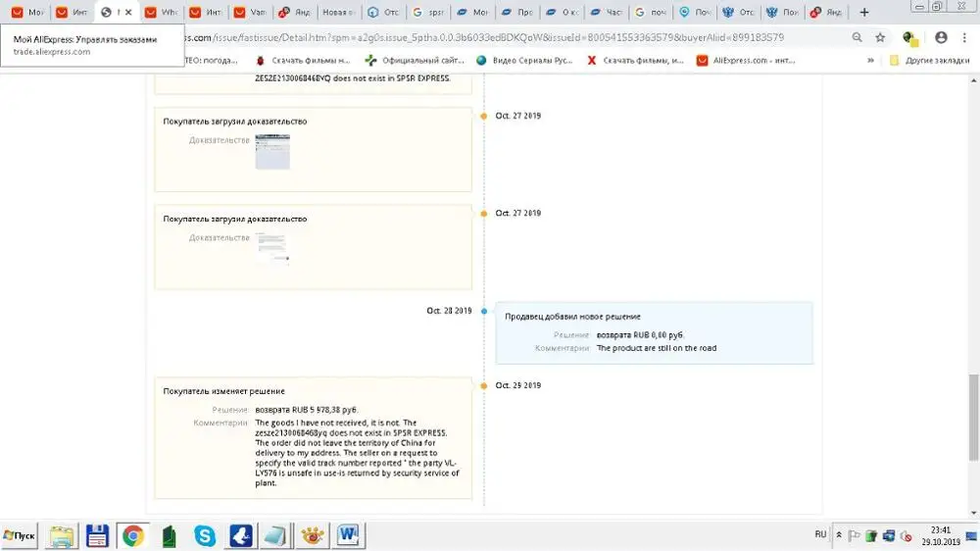The image size is (980, 551).
Task: Click the scrollbar down arrow
Action: (974, 514)
